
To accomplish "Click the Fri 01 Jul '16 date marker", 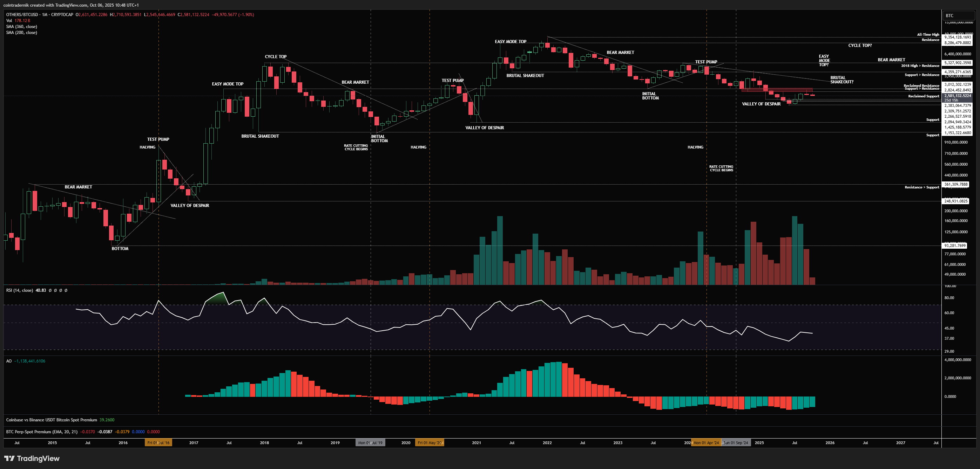I will pyautogui.click(x=158, y=443).
